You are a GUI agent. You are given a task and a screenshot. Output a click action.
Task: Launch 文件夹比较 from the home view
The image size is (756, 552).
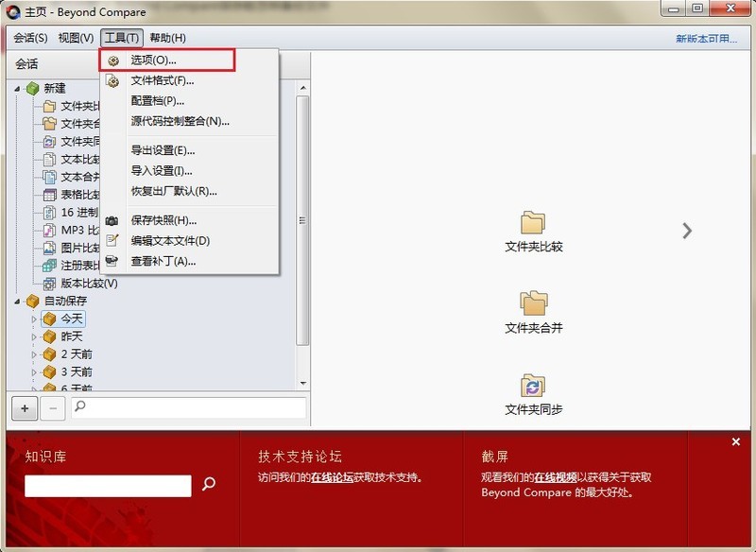point(533,232)
